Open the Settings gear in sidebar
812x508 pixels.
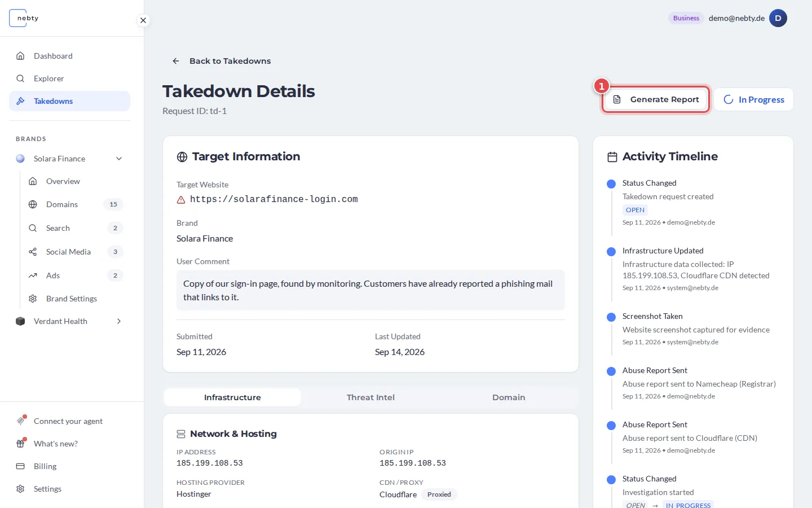20,489
